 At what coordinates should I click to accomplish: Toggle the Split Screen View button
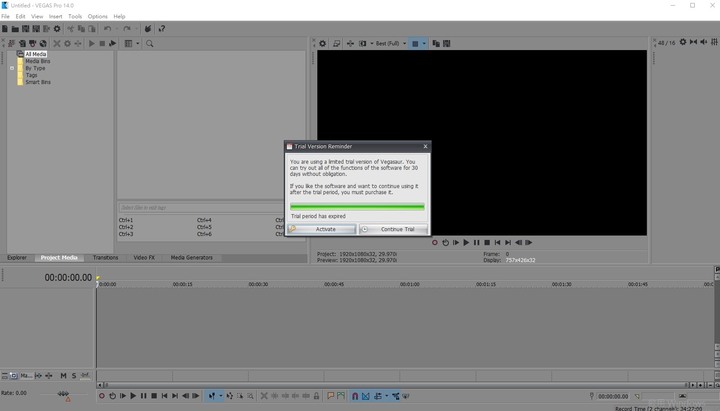click(x=363, y=43)
